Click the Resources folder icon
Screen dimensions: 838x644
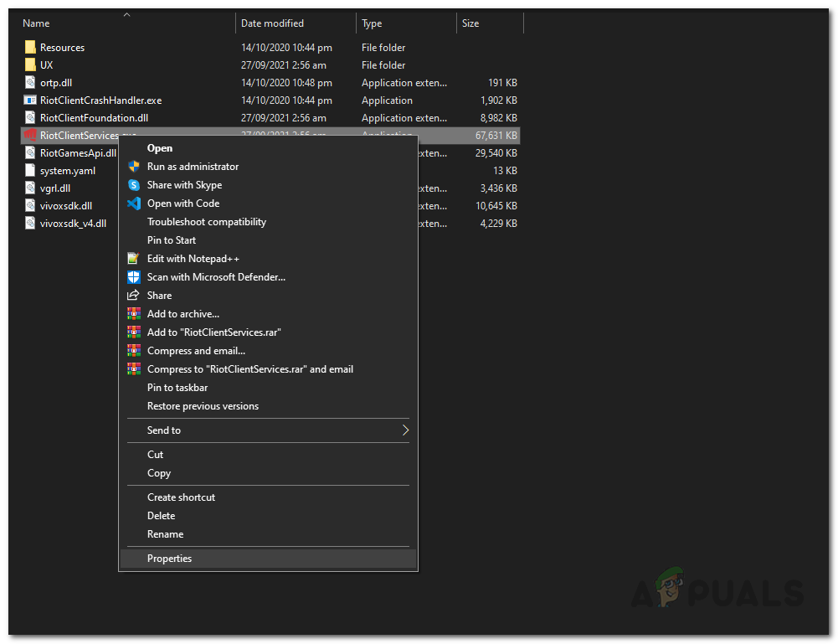(x=30, y=47)
